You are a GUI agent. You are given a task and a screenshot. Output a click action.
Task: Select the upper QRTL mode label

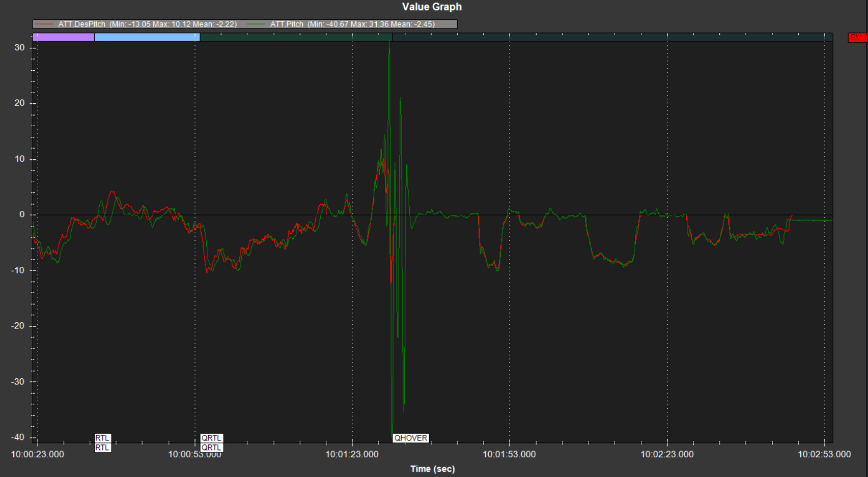[x=211, y=438]
